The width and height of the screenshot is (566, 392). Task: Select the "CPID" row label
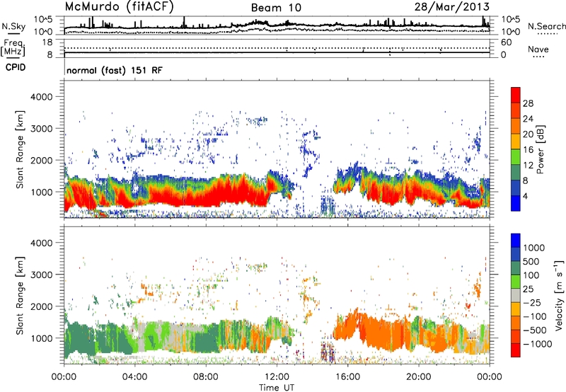pos(16,67)
